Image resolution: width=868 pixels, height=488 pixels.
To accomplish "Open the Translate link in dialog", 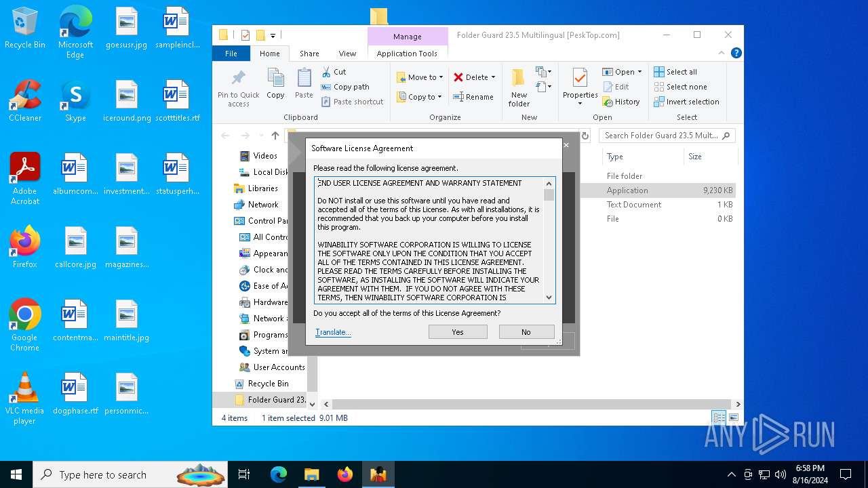I will pos(333,332).
